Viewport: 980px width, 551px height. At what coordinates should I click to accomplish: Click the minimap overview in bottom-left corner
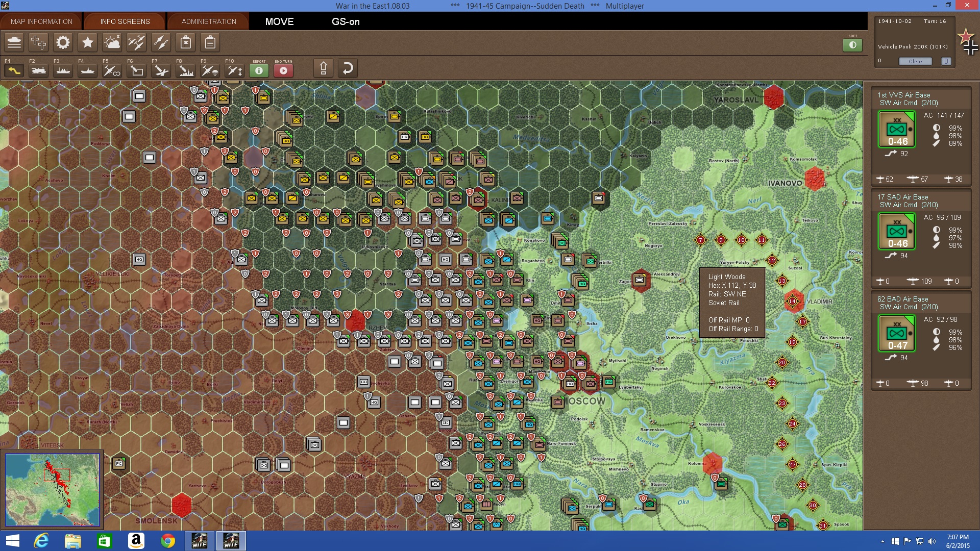[53, 490]
